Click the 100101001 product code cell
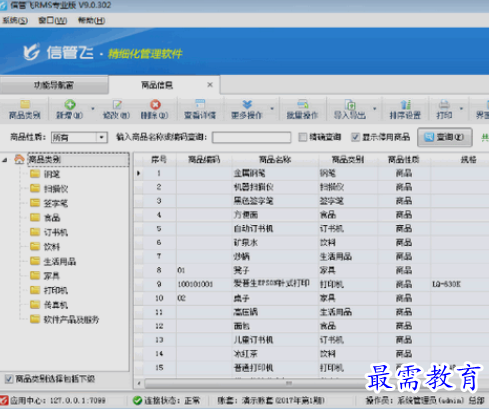 click(x=204, y=284)
